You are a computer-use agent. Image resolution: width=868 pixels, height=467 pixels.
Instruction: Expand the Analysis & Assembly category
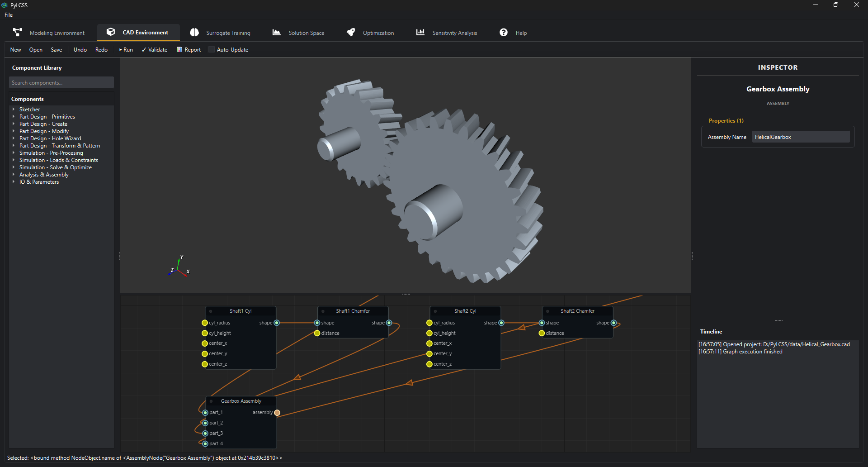[14, 175]
